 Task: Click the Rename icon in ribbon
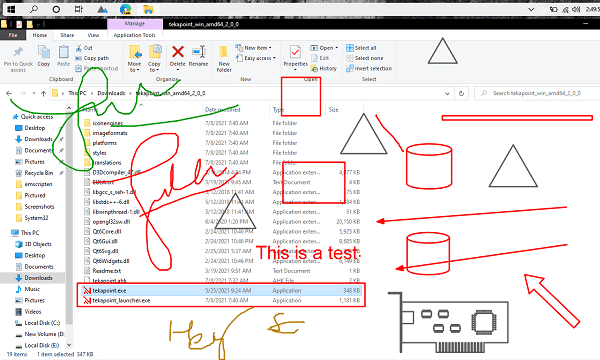click(x=199, y=51)
